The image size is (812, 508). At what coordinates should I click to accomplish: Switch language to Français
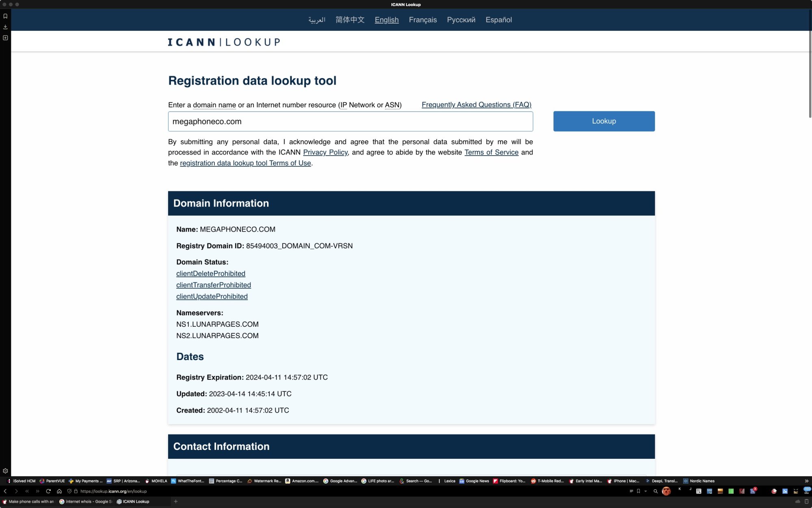point(423,20)
